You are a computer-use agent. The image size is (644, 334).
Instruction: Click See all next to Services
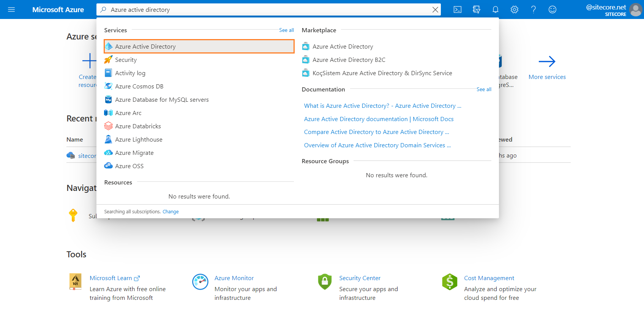click(x=286, y=30)
